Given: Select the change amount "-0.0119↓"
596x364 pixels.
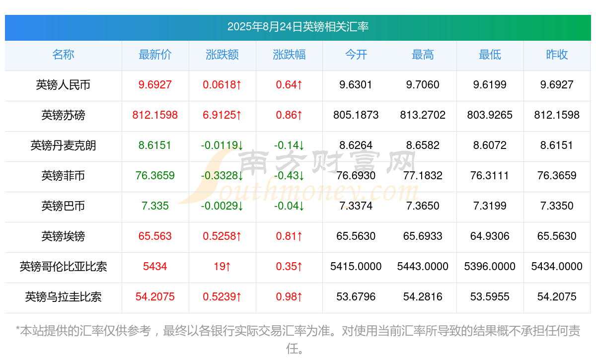Looking at the screenshot, I should (x=222, y=146).
